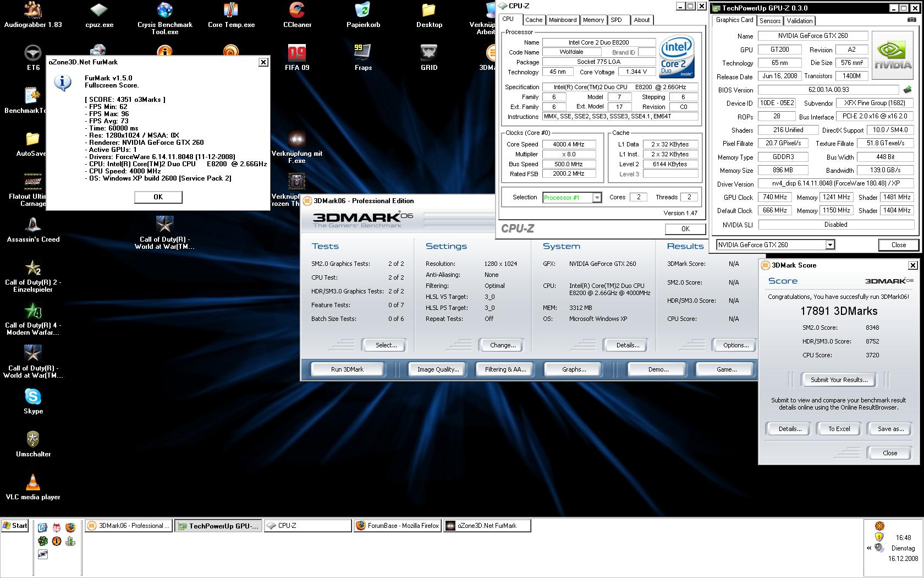Image resolution: width=924 pixels, height=578 pixels.
Task: Launch Firefox from the quick launch bar
Action: pos(70,527)
